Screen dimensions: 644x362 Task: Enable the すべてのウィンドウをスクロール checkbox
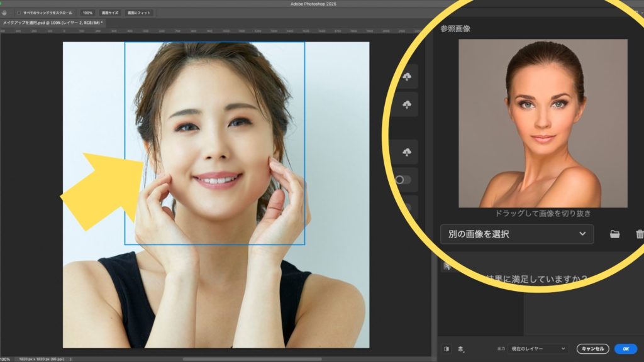pyautogui.click(x=19, y=13)
